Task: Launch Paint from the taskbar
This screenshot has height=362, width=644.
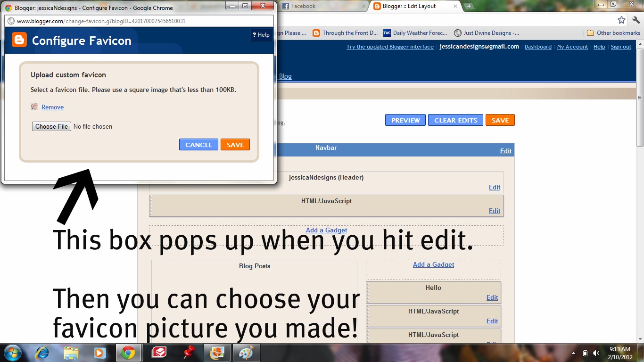Action: click(246, 353)
